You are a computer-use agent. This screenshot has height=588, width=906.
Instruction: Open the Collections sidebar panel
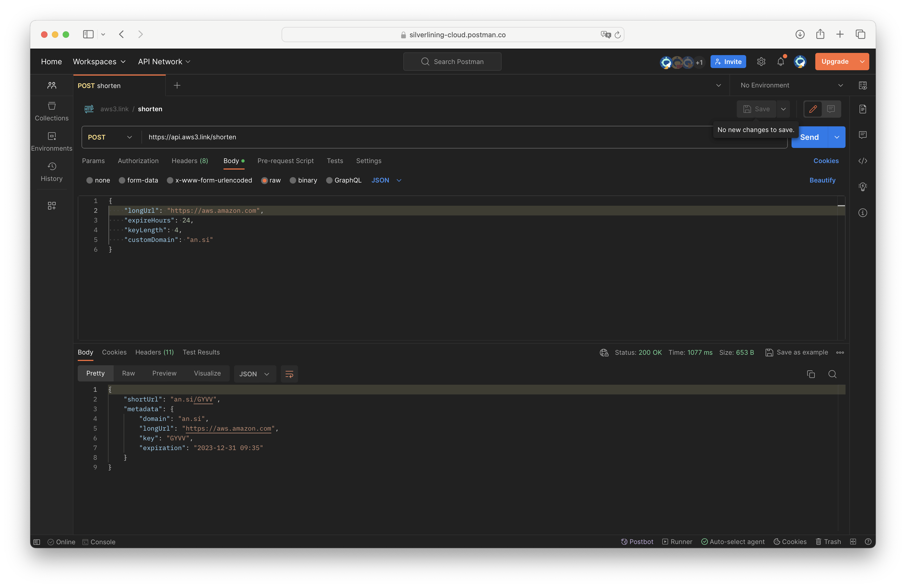(x=52, y=111)
